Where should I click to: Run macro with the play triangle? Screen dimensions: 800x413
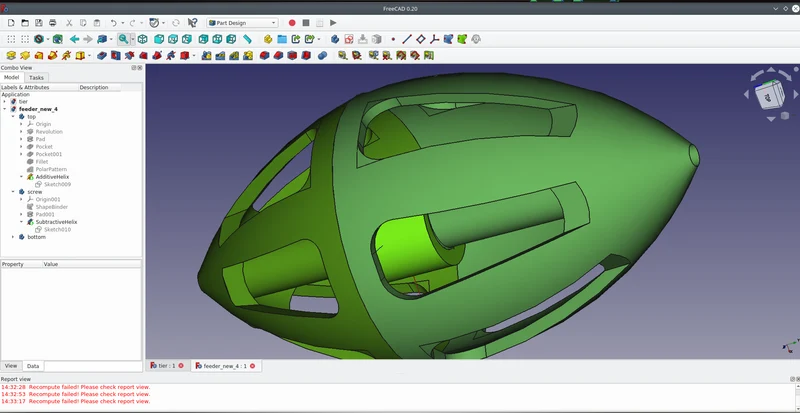333,23
